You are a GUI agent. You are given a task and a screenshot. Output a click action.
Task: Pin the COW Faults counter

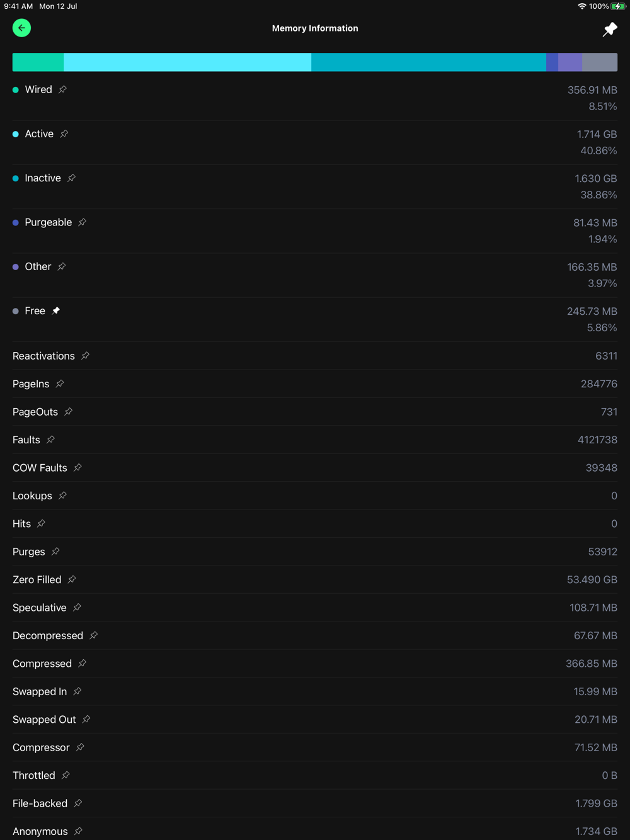[x=78, y=467]
